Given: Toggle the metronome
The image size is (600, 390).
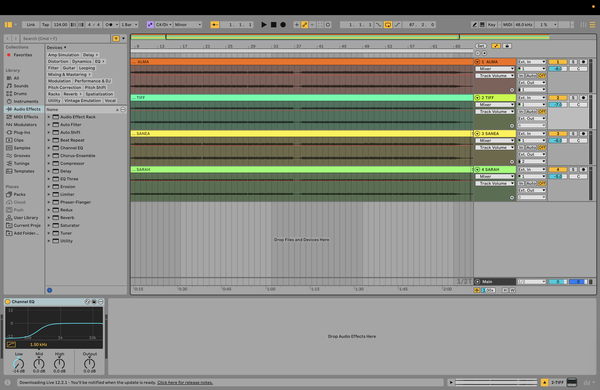Looking at the screenshot, I should pyautogui.click(x=109, y=24).
